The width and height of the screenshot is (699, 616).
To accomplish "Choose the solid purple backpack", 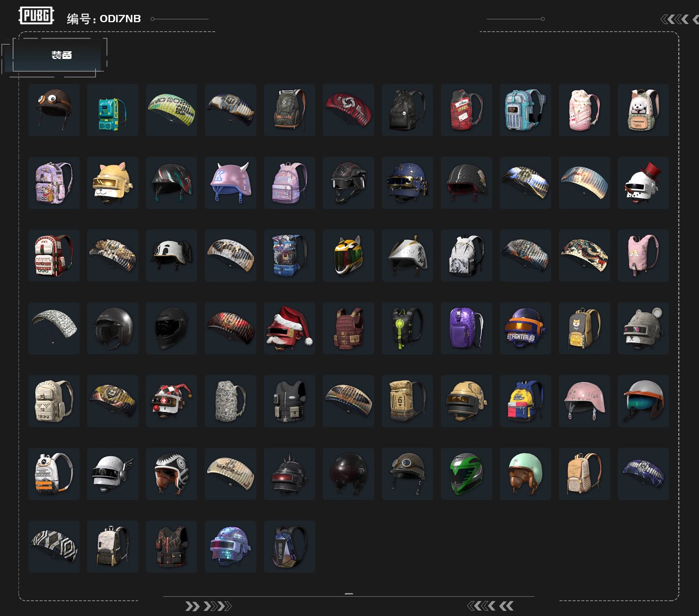I will pyautogui.click(x=466, y=328).
